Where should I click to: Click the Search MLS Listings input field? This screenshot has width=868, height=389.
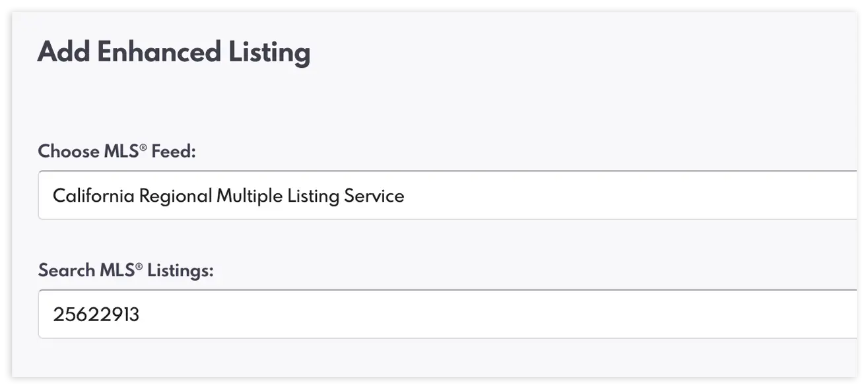(449, 314)
